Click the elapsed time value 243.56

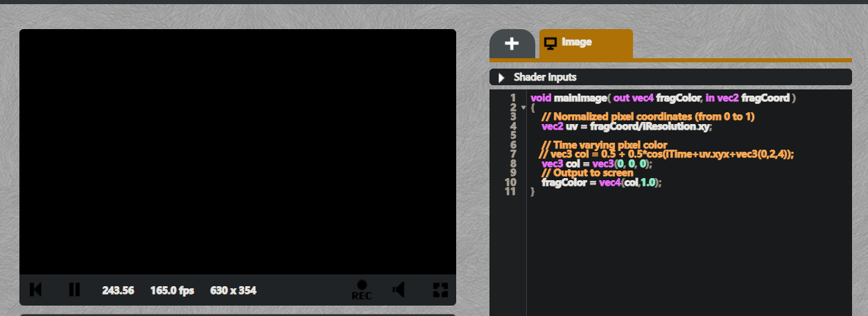click(118, 290)
